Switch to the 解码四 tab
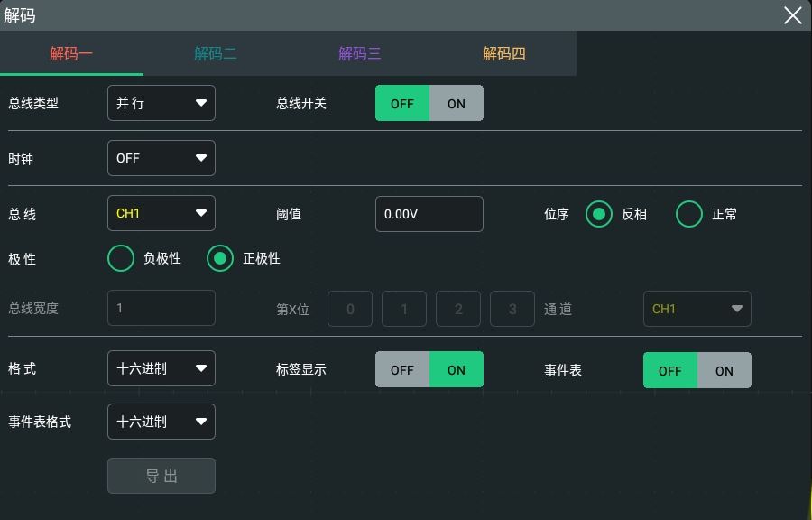This screenshot has width=812, height=520. click(x=503, y=53)
